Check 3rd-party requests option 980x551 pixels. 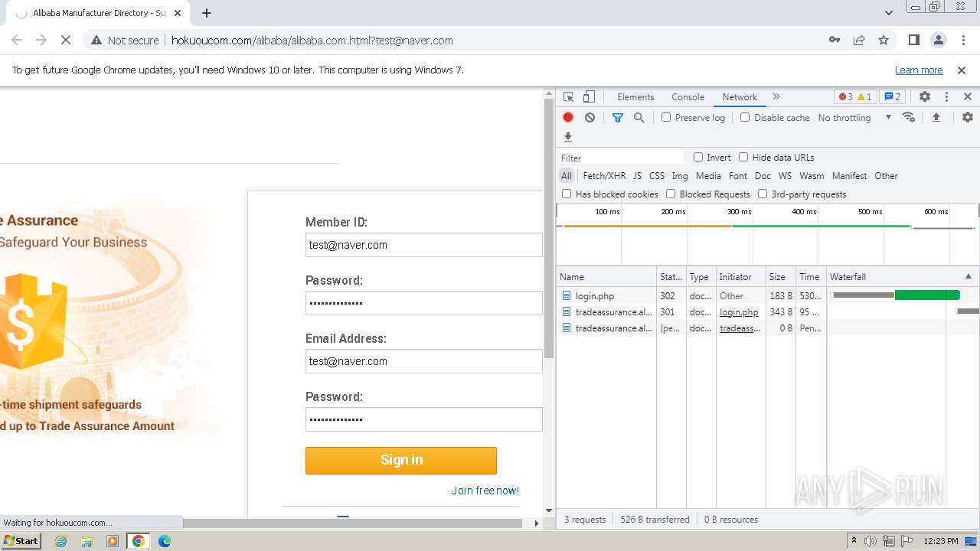(763, 194)
